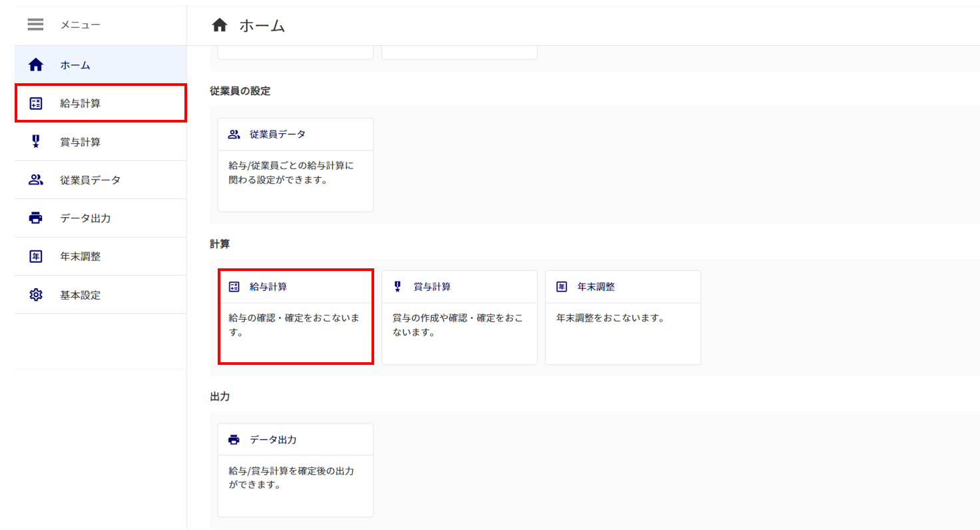Open the 年末調整 card title

click(596, 287)
